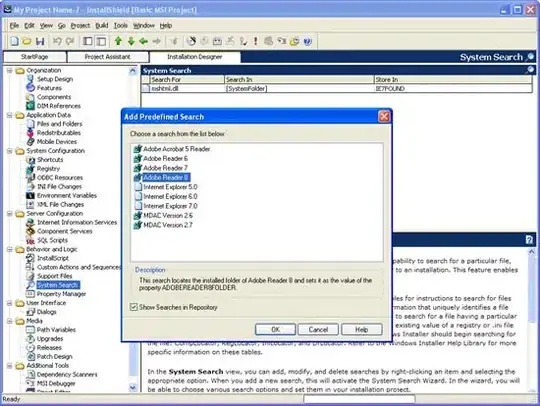Screen dimensions: 540x406
Task: Click the green back arrow toolbar icon
Action: 144,41
